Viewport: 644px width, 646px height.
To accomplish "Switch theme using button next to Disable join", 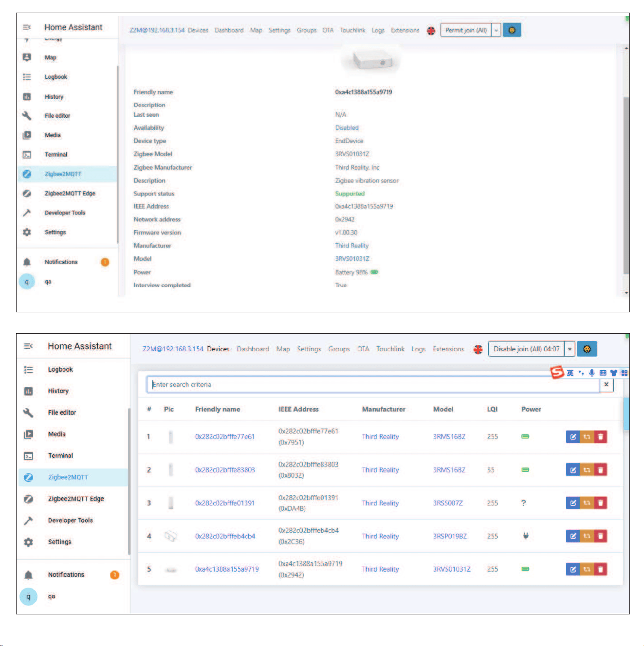I will pyautogui.click(x=587, y=349).
